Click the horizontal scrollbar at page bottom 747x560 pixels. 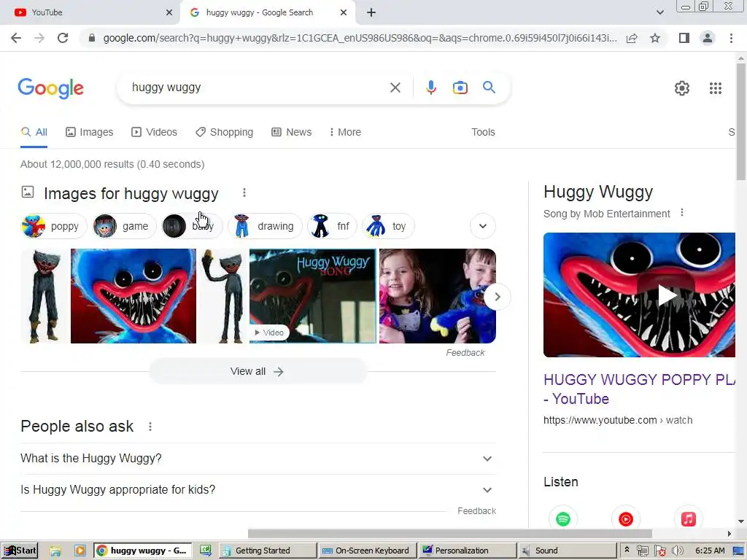[x=449, y=534]
